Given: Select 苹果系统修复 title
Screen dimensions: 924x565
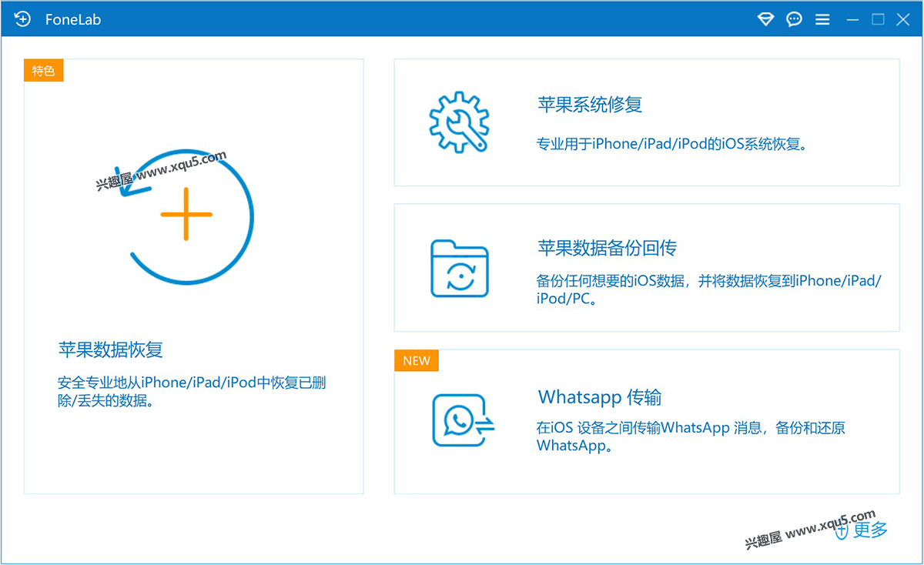Looking at the screenshot, I should (x=590, y=105).
